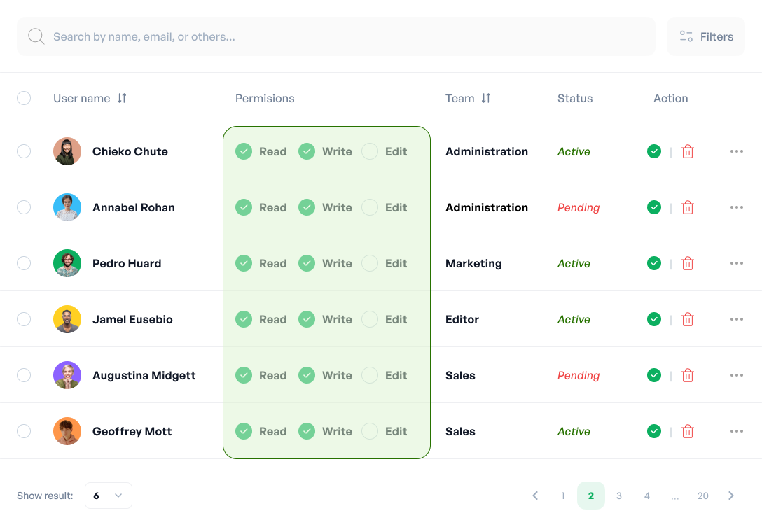Screen dimensions: 762x532
Task: Open three-dot menu for Geoffrey Mott
Action: coord(736,431)
